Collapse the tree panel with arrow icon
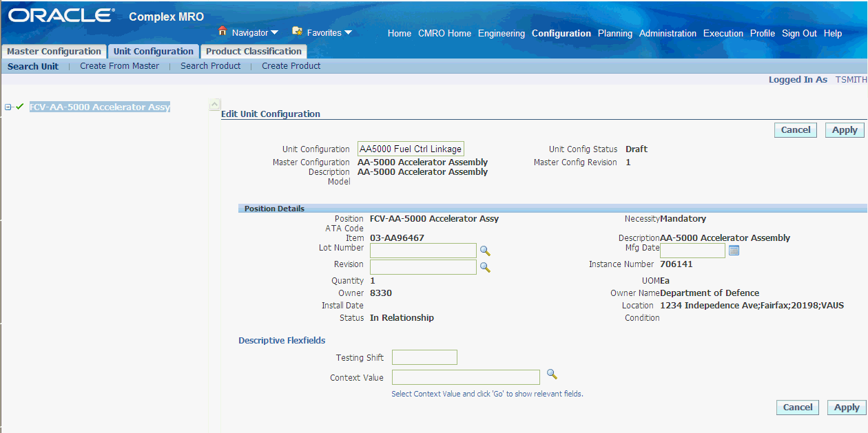Viewport: 868px width, 433px height. [214, 105]
